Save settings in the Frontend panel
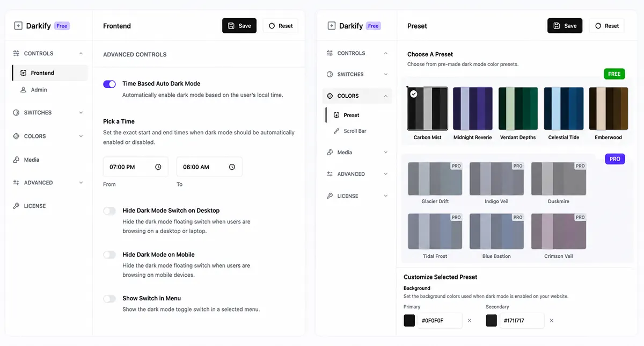Image resolution: width=644 pixels, height=346 pixels. (239, 26)
